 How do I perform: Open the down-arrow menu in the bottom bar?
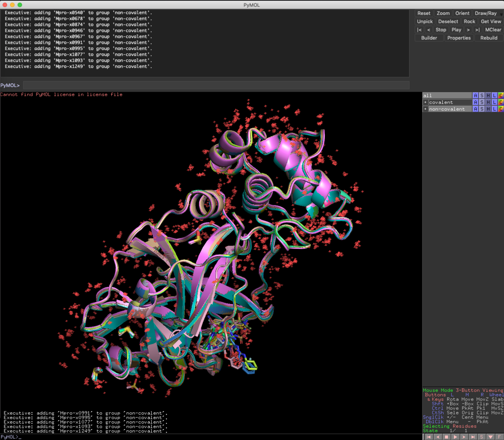[x=491, y=437]
